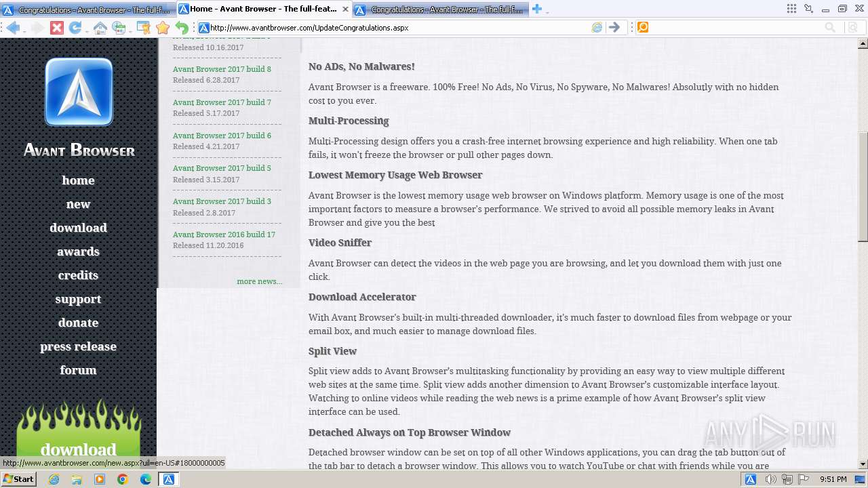The width and height of the screenshot is (868, 488).
Task: Click the Avant Browser taskbar button
Action: [x=169, y=479]
